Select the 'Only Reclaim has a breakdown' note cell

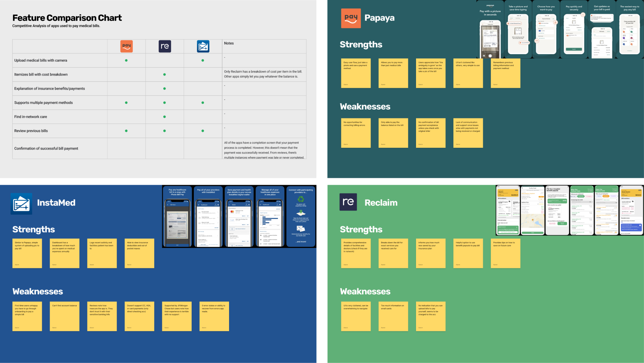coord(264,74)
